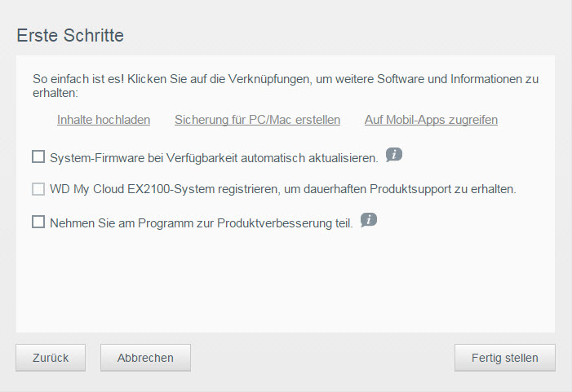Follow Sicherung für PC/Mac erstellen link
Screen dimensions: 572x392
click(x=257, y=120)
